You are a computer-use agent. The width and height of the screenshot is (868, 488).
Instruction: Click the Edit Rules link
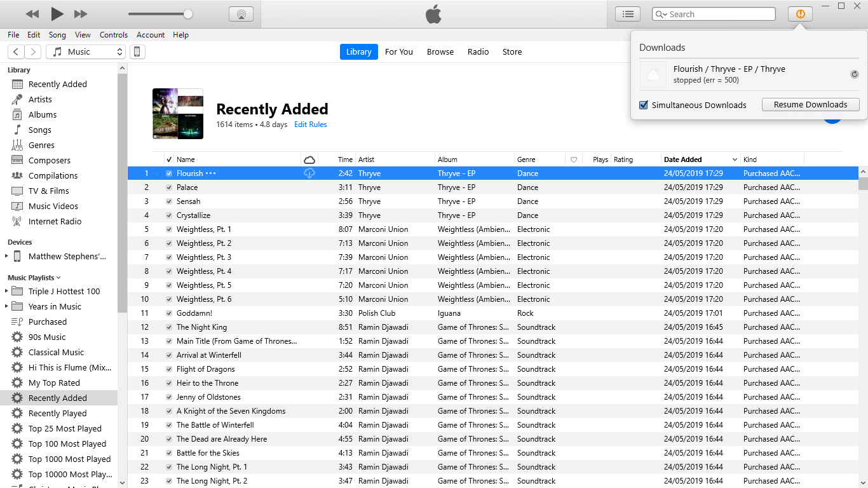(311, 125)
